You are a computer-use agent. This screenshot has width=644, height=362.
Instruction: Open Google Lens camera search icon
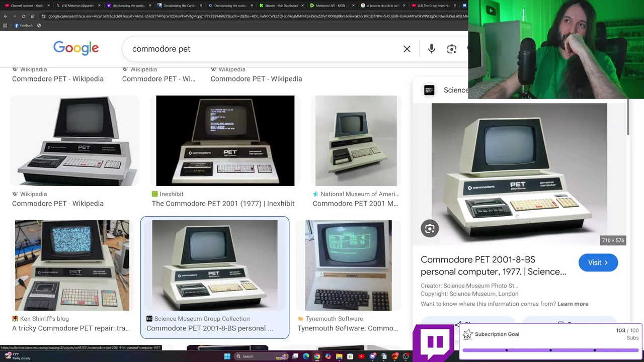click(451, 49)
